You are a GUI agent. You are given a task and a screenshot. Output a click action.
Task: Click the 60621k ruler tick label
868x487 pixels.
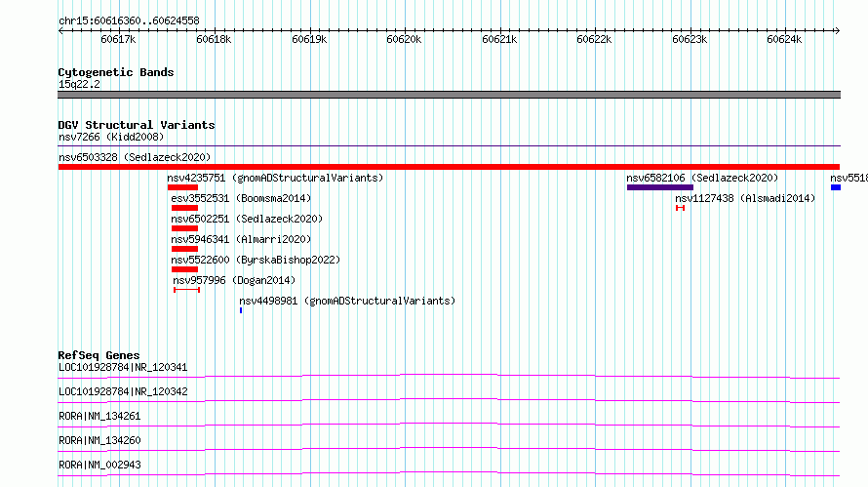[499, 39]
